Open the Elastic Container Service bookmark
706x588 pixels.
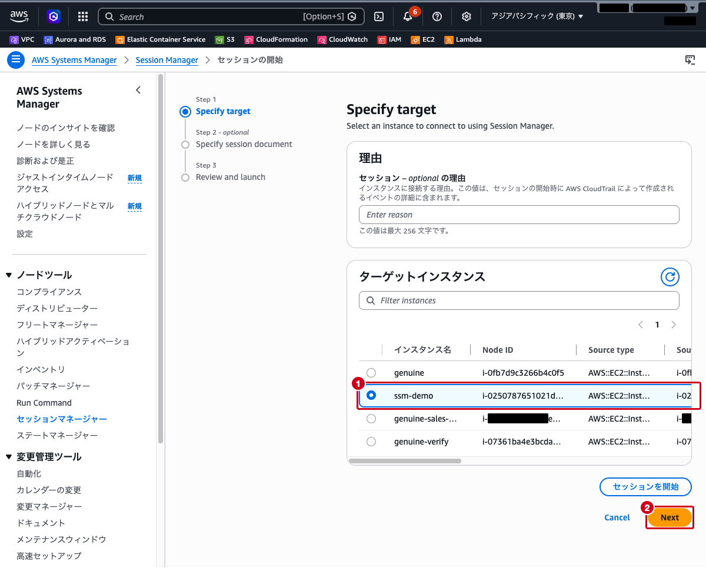tap(160, 39)
